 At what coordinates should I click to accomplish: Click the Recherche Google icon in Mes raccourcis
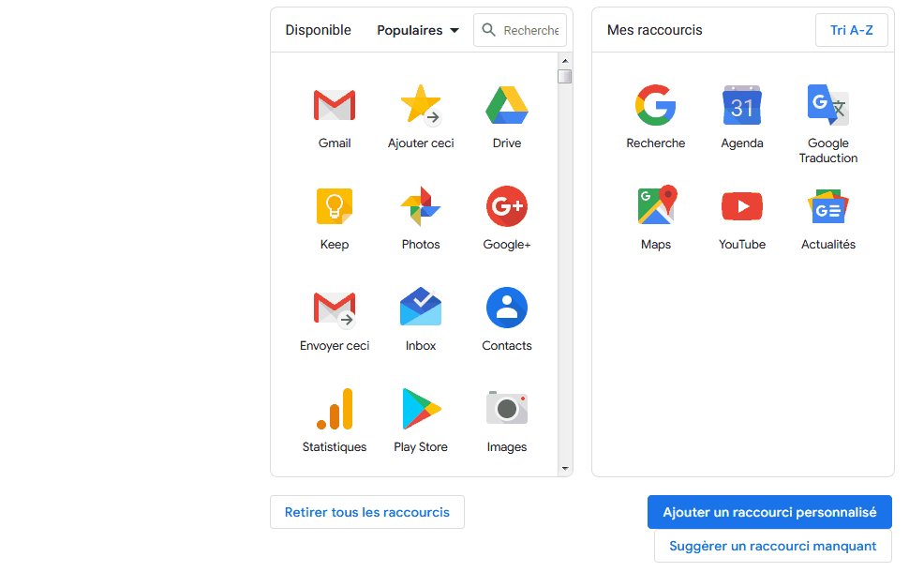coord(655,105)
